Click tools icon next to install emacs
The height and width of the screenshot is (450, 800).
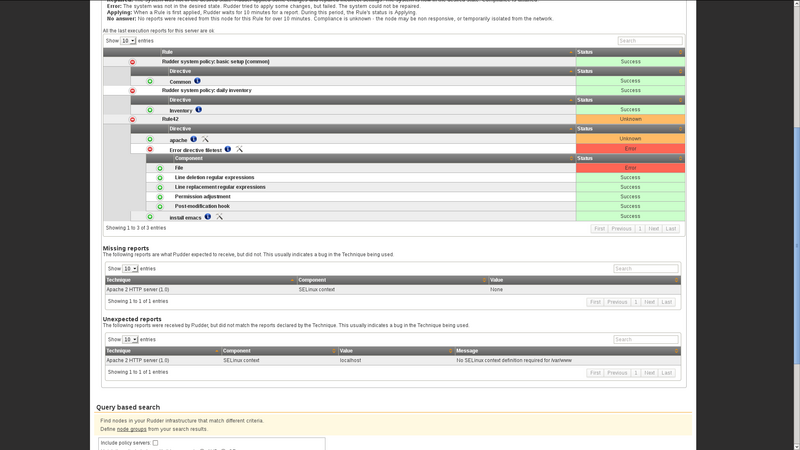[219, 216]
